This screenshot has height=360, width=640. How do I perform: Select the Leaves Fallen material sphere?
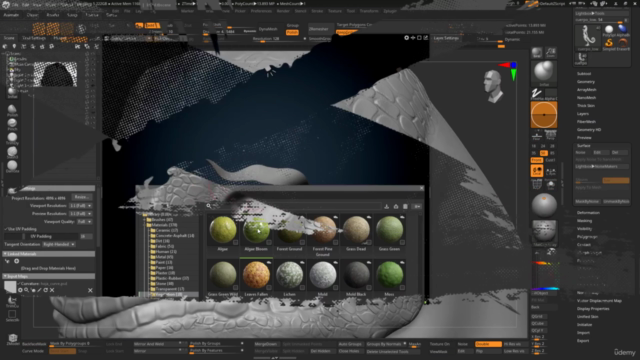(x=256, y=275)
